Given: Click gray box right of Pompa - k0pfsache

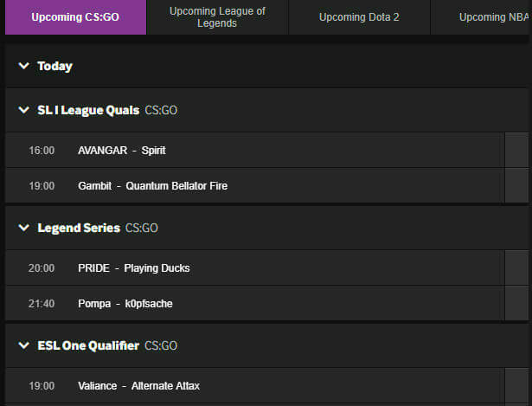Looking at the screenshot, I should [516, 304].
